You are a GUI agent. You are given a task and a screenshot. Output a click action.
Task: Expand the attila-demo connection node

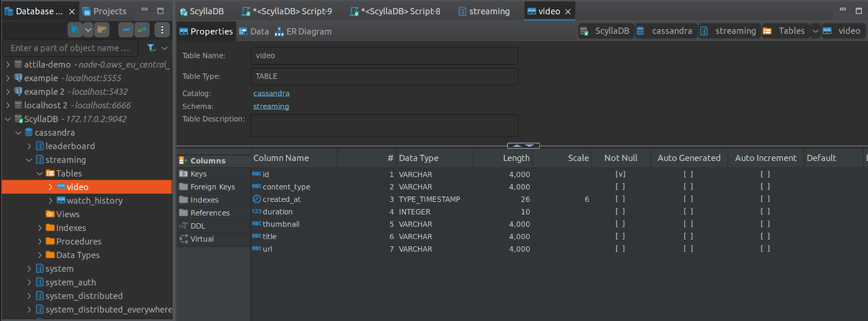(8, 65)
